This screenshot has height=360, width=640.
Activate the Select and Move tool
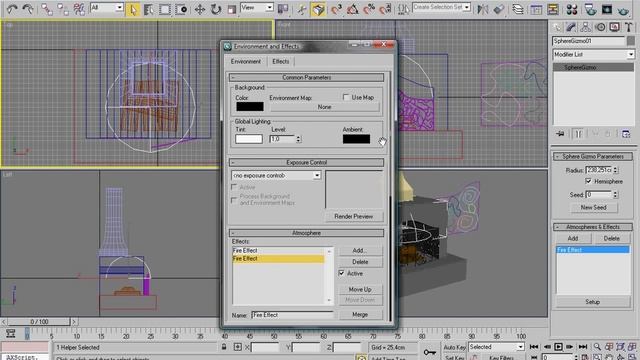click(x=200, y=9)
